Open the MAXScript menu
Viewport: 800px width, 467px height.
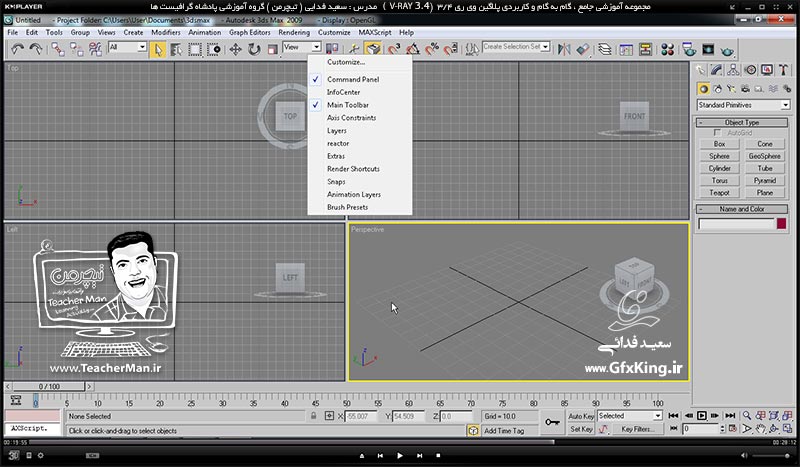pos(375,32)
